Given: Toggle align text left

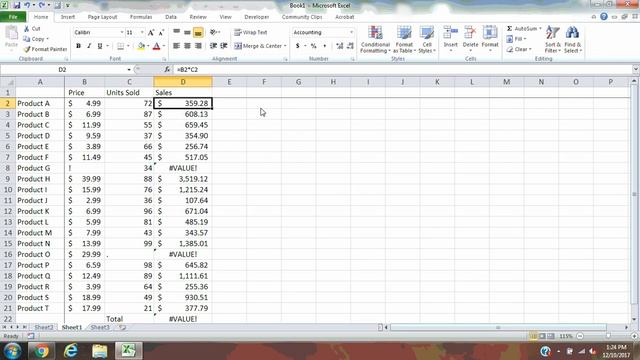Looking at the screenshot, I should (x=176, y=46).
